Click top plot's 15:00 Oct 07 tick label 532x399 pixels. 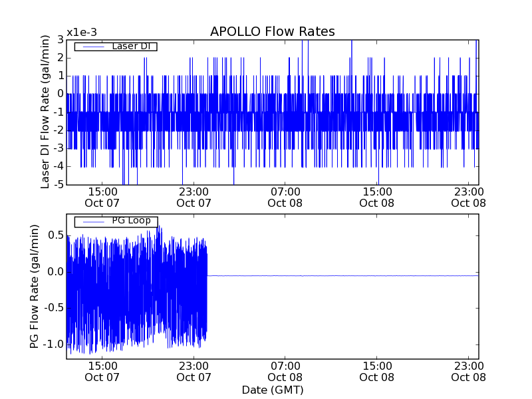102,196
